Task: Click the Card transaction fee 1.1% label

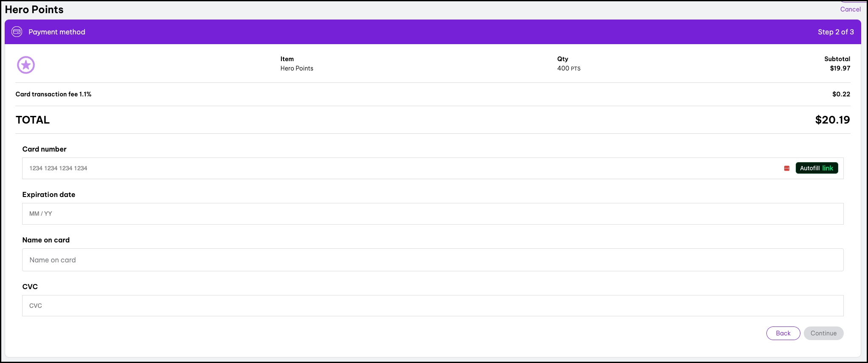Action: 54,94
